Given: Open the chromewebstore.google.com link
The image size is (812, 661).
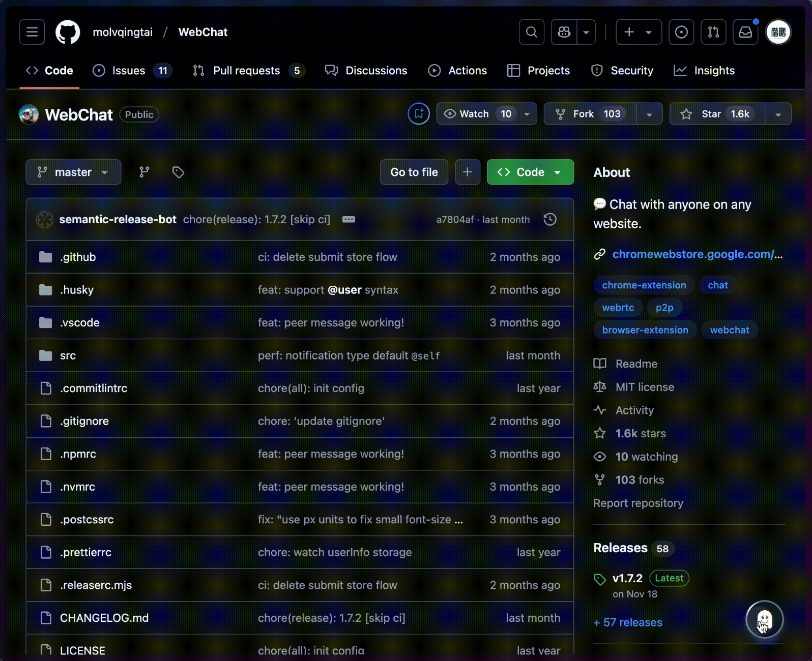Looking at the screenshot, I should pos(698,254).
